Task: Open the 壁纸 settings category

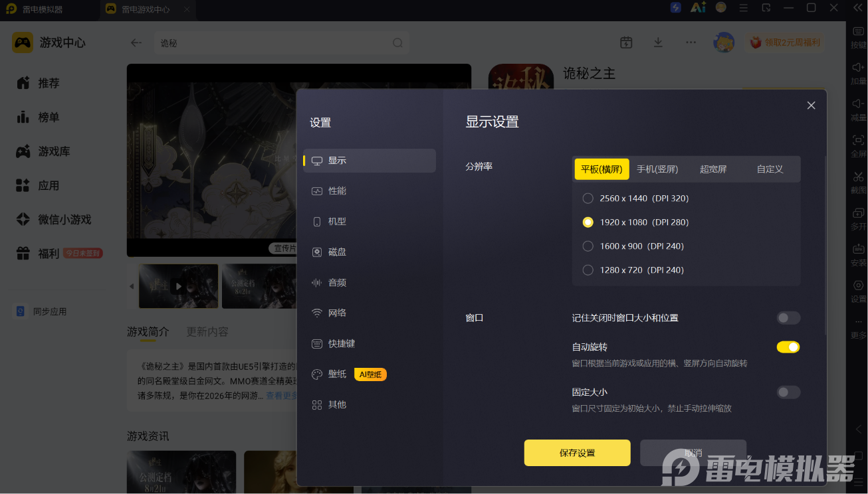Action: point(337,374)
